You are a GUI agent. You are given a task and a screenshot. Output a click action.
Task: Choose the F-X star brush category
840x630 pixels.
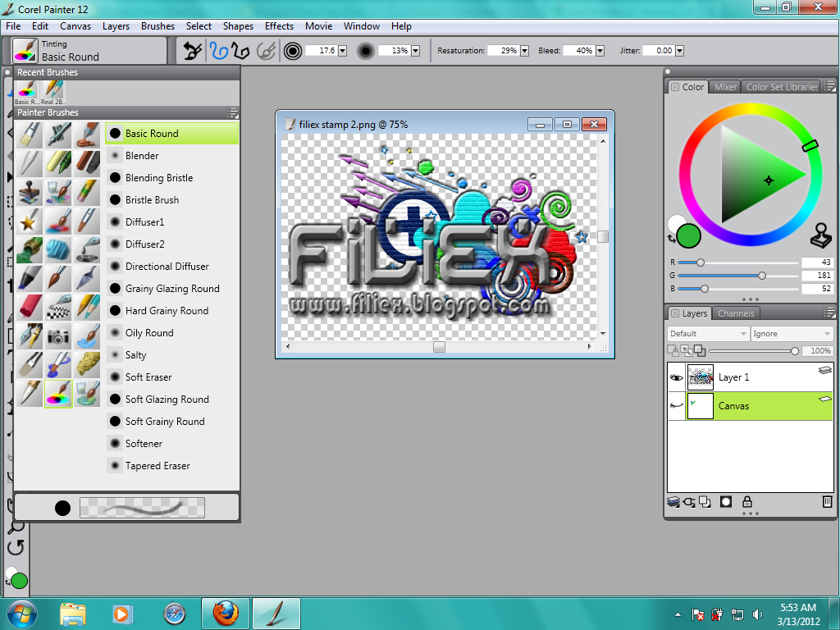(x=30, y=221)
